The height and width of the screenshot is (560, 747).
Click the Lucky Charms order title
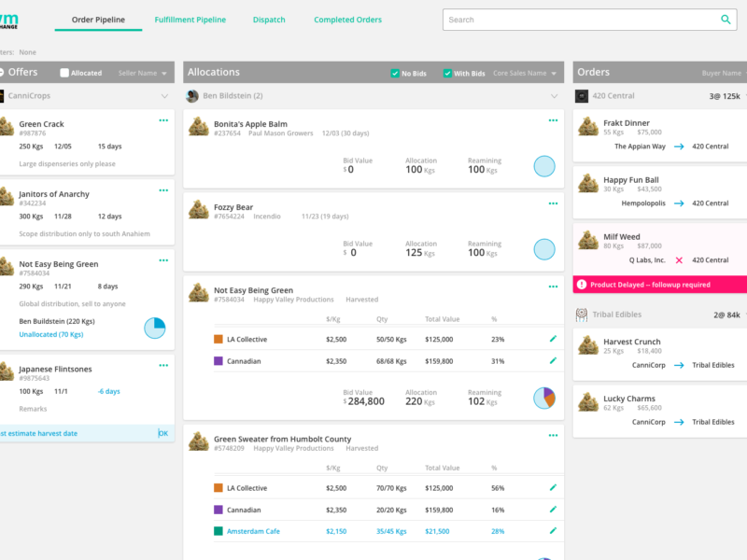(x=629, y=399)
